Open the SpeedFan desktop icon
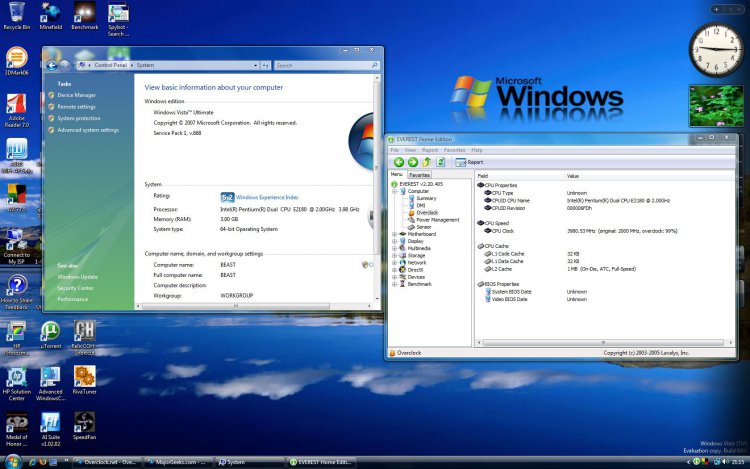This screenshot has height=469, width=750. pos(85,426)
